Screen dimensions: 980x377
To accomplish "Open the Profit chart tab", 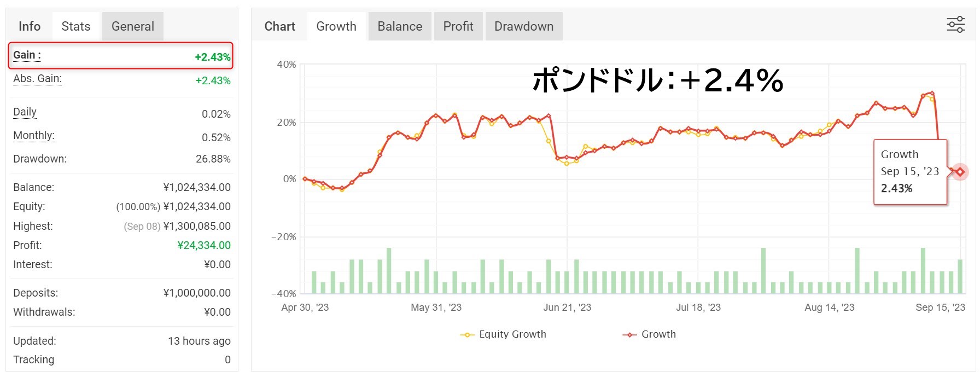I will tap(458, 26).
